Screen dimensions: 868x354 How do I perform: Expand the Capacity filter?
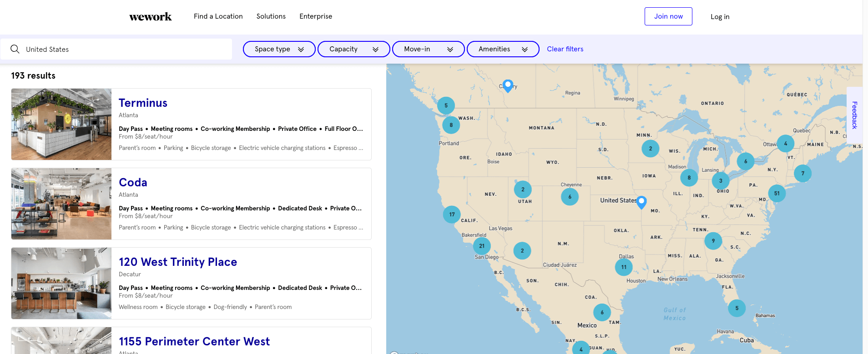pos(354,49)
